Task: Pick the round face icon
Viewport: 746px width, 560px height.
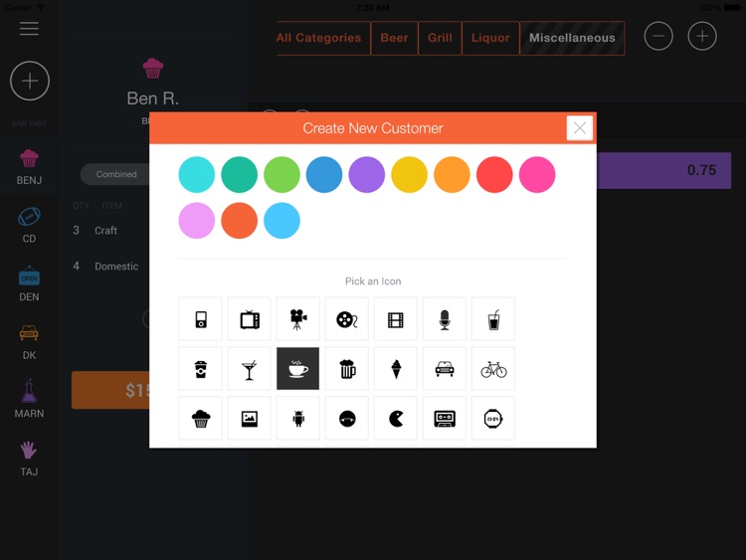Action: [347, 418]
